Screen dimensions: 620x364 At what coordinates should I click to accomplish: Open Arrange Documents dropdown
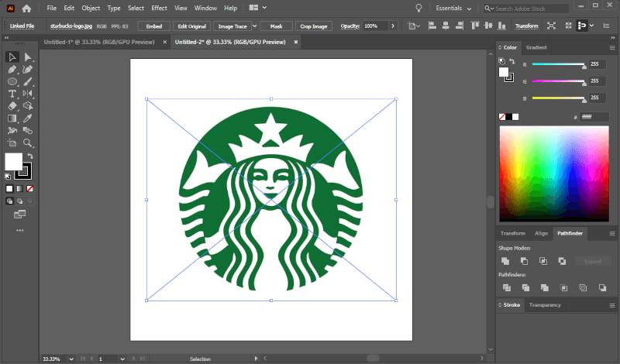click(x=258, y=8)
